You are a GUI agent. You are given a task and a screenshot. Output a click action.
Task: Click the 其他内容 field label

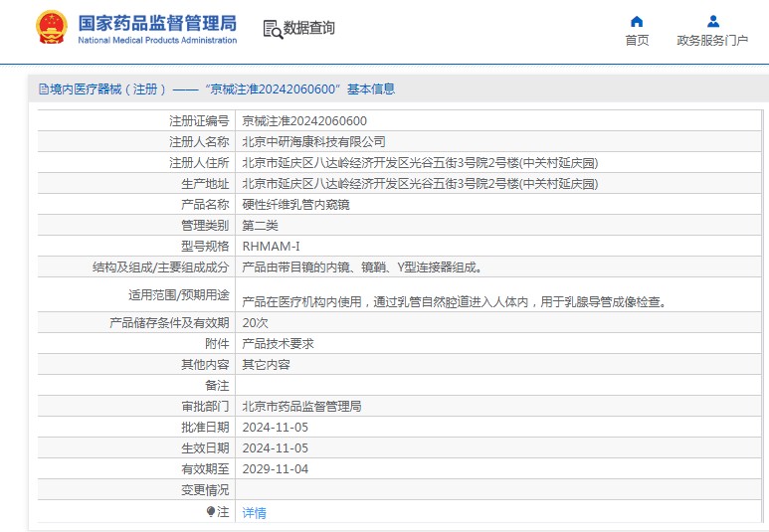pyautogui.click(x=205, y=365)
